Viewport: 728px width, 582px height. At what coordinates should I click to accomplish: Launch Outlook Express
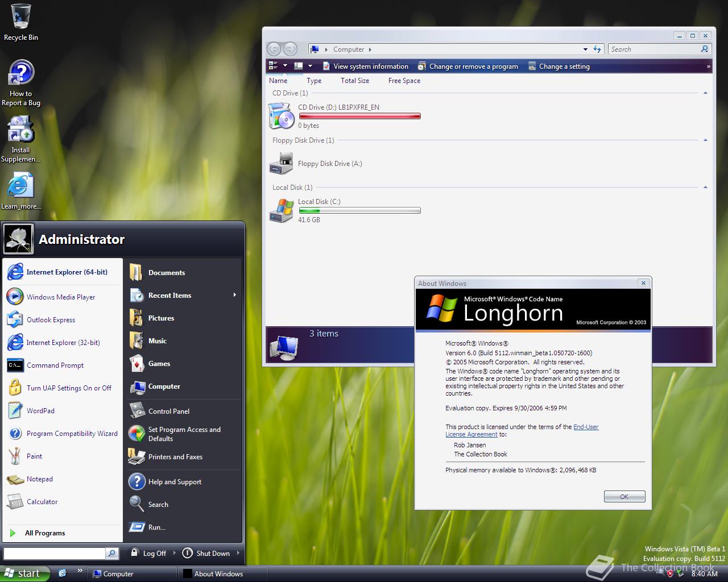tap(62, 319)
